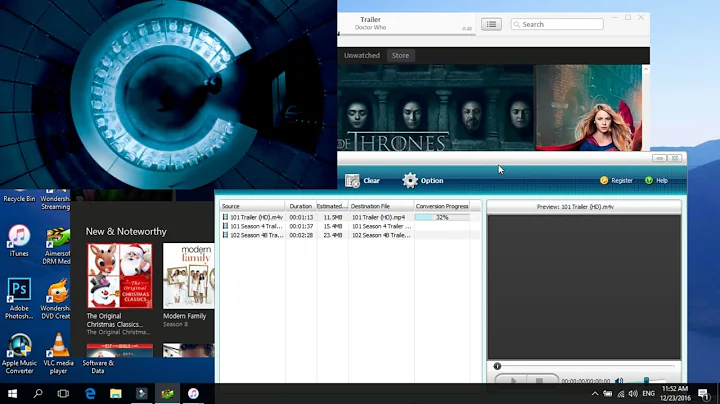Mute preview via speaker icon
Screen dimensions: 720x404
point(619,380)
